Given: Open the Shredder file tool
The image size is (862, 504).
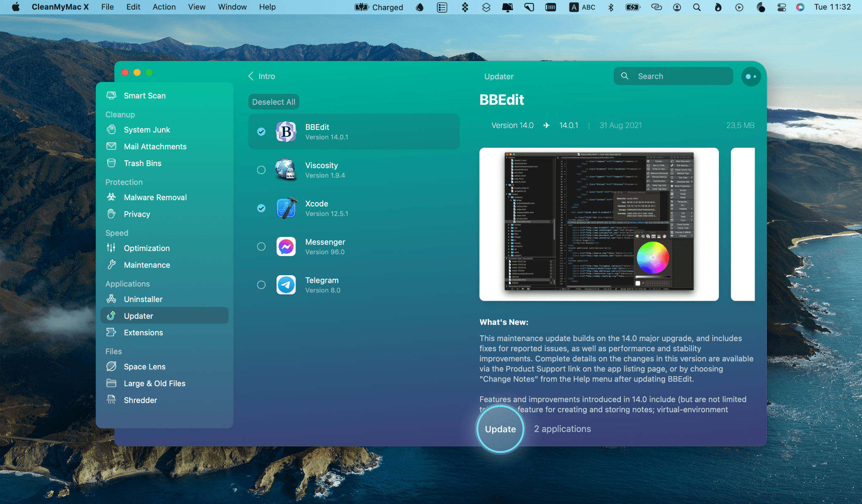Looking at the screenshot, I should click(x=141, y=400).
